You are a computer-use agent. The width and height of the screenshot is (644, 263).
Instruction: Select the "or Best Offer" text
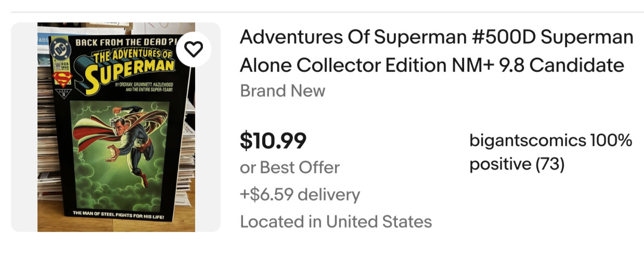(290, 167)
